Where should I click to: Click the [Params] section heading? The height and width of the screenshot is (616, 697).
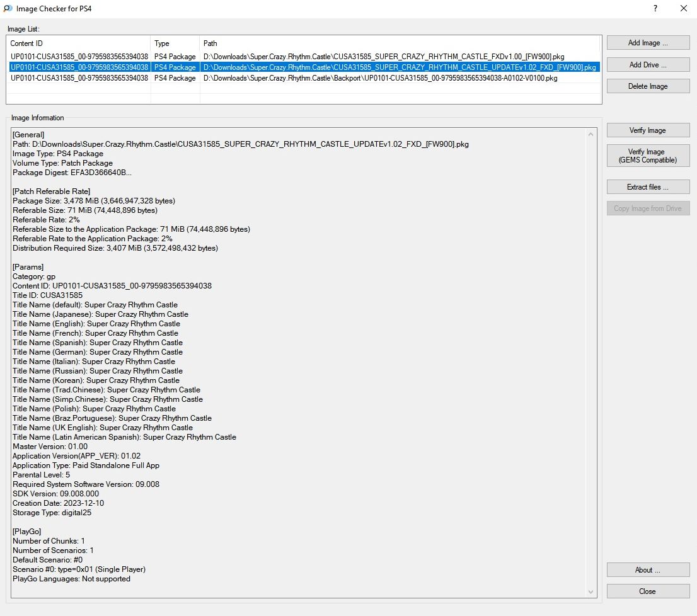click(28, 267)
